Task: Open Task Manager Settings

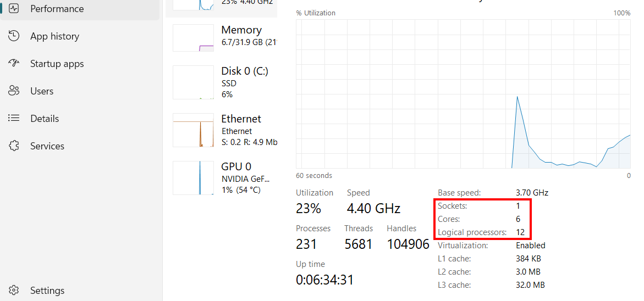Action: (x=47, y=291)
